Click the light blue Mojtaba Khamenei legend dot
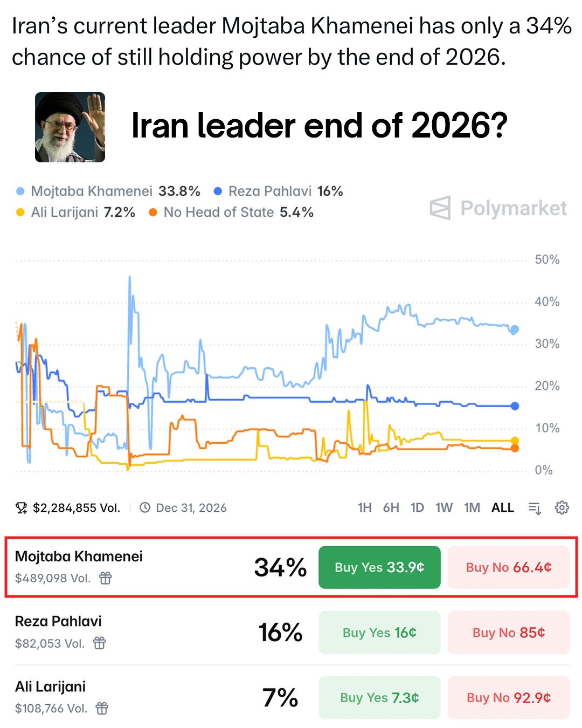Screen dimensions: 582x728 [x=20, y=191]
